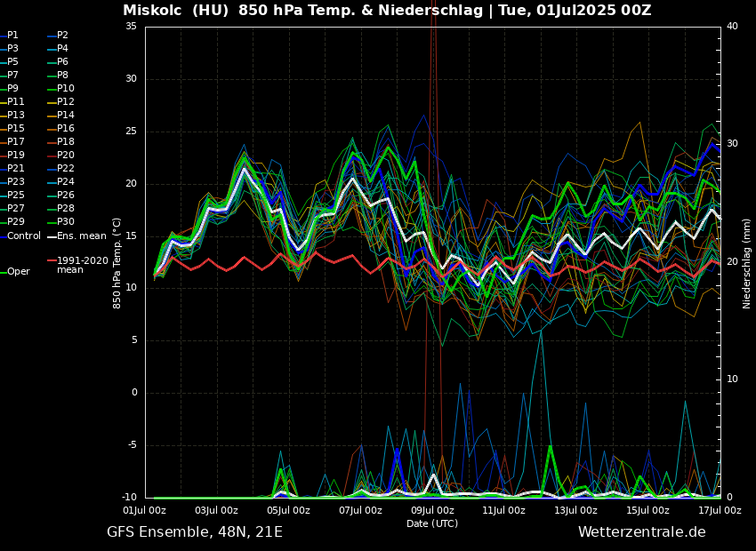Click the Wetterzentrale.de watermark text

point(641,532)
